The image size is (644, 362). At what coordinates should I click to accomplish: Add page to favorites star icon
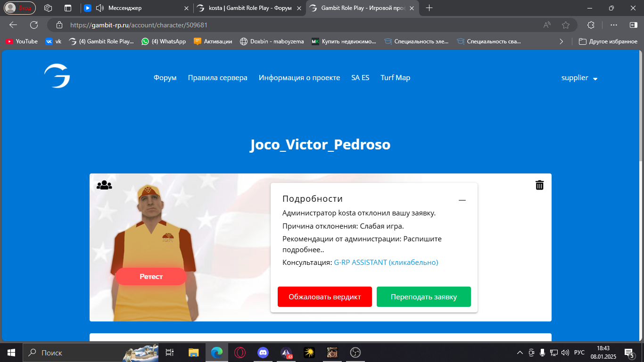[566, 25]
